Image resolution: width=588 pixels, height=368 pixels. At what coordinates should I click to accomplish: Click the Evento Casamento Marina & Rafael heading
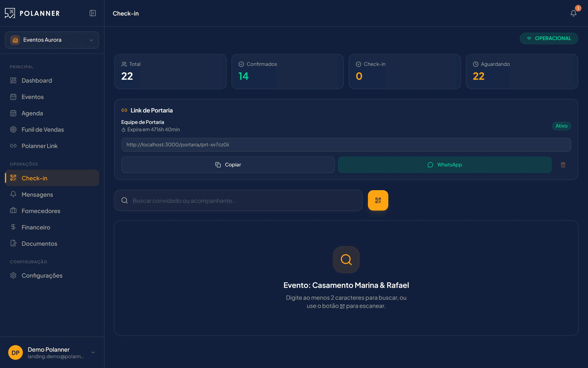tap(346, 285)
